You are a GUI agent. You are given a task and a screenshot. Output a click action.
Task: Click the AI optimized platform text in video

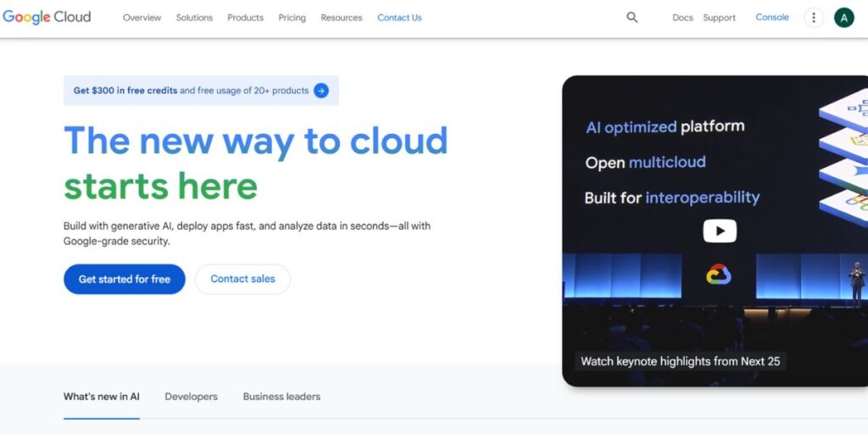(x=665, y=127)
